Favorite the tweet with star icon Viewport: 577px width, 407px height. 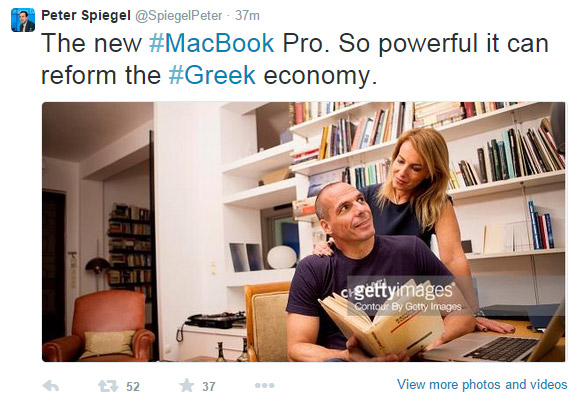tap(187, 385)
